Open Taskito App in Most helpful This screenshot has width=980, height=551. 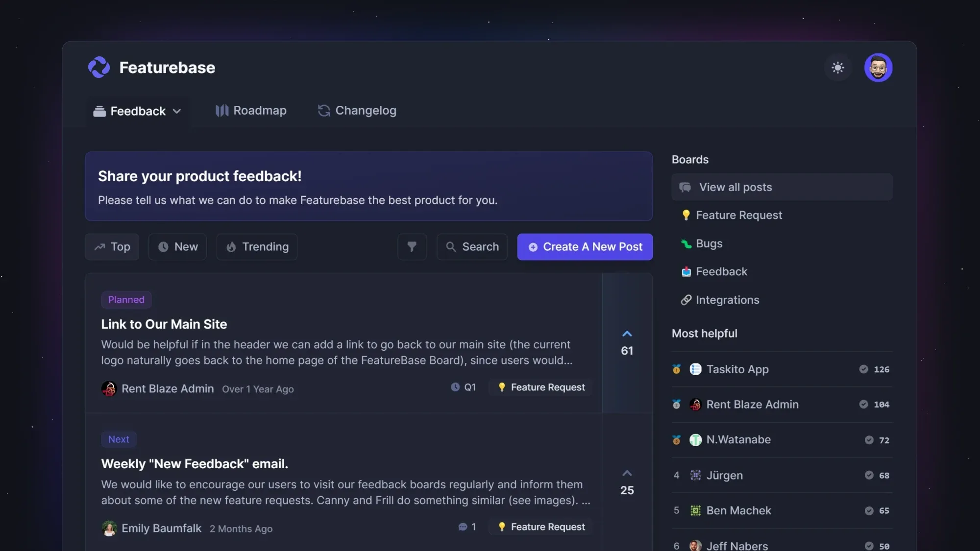(737, 369)
